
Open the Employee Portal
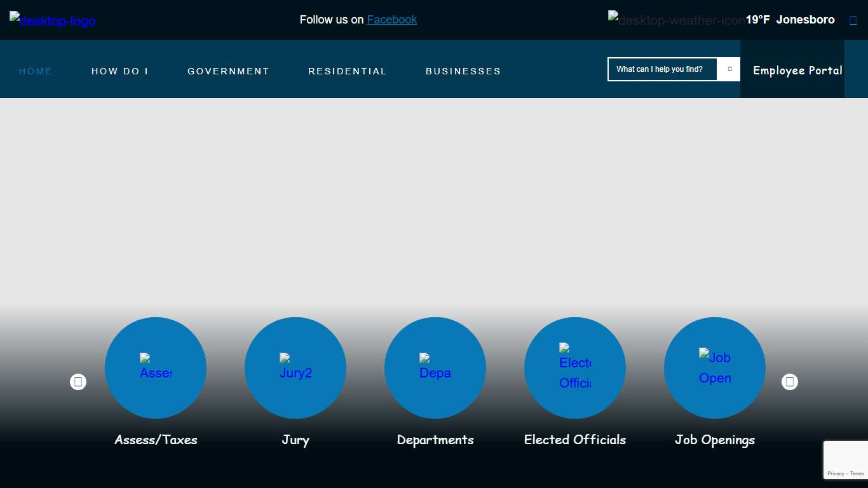click(x=797, y=70)
